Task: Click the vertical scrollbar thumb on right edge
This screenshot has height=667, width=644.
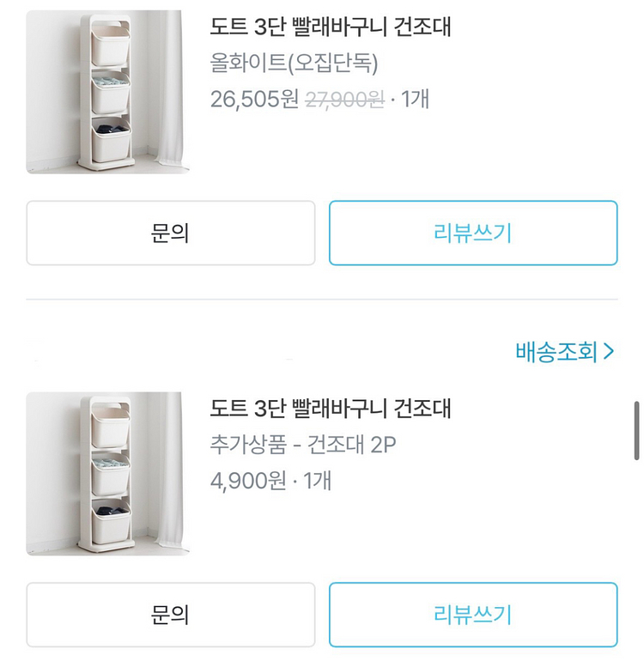Action: click(x=637, y=431)
